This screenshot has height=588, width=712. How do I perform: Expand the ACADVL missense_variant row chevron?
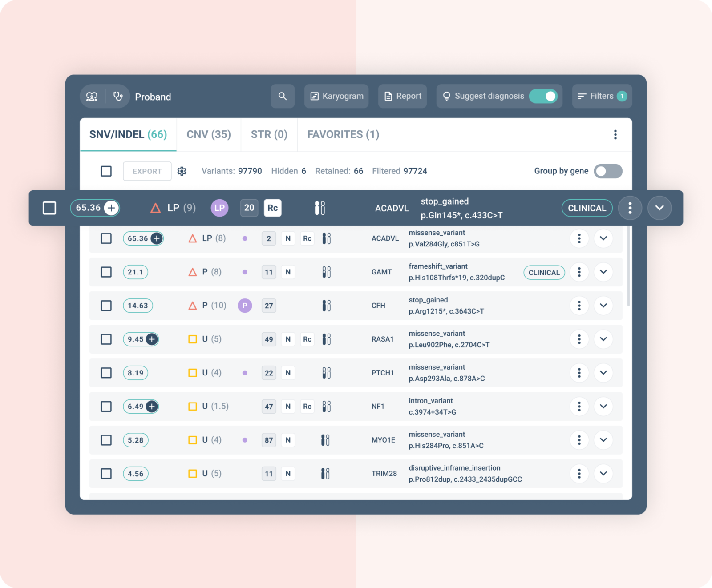[603, 238]
